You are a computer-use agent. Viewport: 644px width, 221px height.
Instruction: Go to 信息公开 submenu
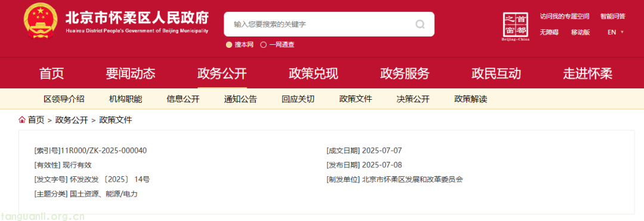[183, 99]
